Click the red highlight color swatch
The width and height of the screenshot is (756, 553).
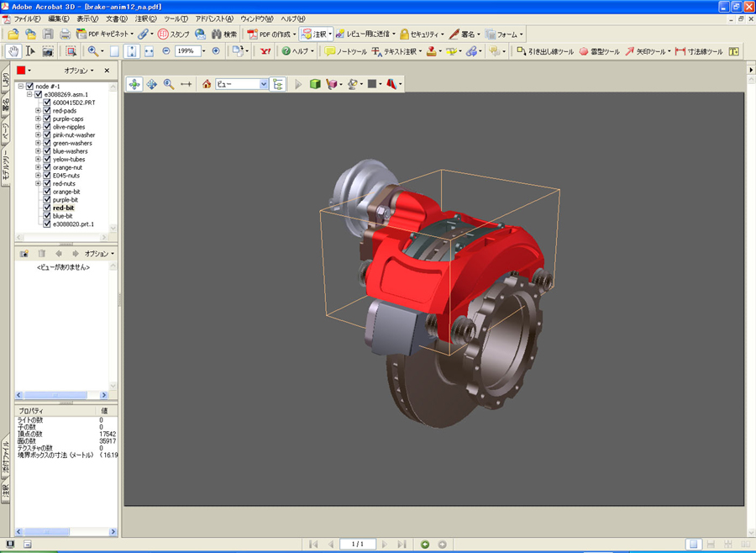click(22, 71)
